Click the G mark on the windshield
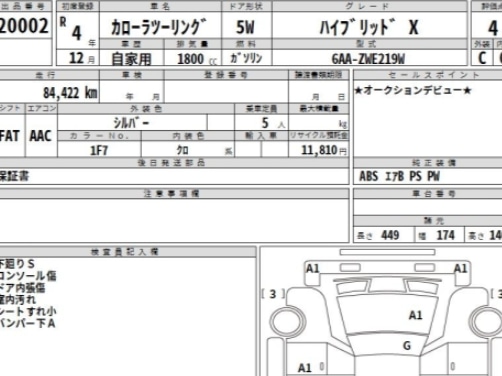This screenshot has width=502, height=376. pyautogui.click(x=407, y=346)
